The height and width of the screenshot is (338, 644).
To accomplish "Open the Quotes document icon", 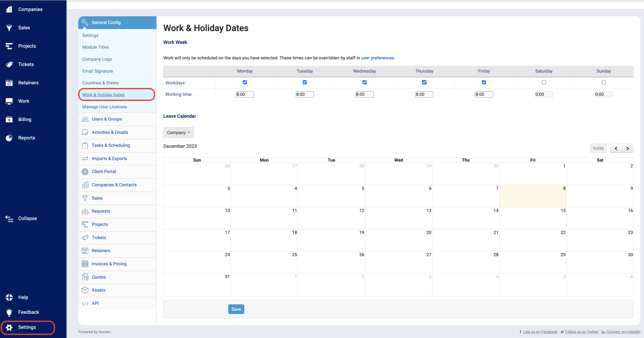I will (x=85, y=277).
